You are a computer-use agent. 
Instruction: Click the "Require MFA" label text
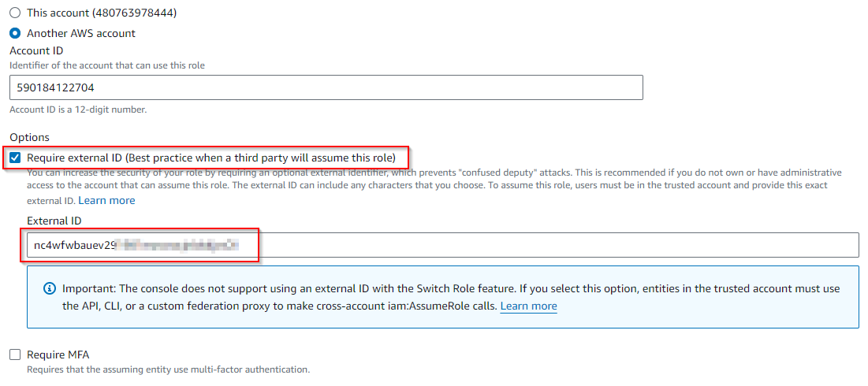58,354
